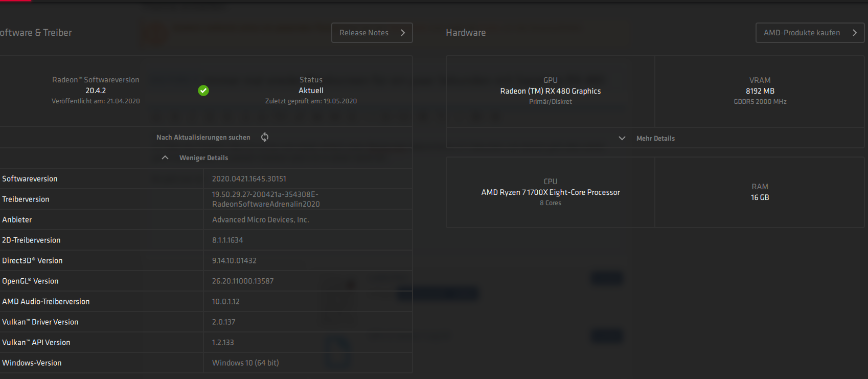Collapse the Weniger Details section
The image size is (868, 379).
click(x=203, y=158)
